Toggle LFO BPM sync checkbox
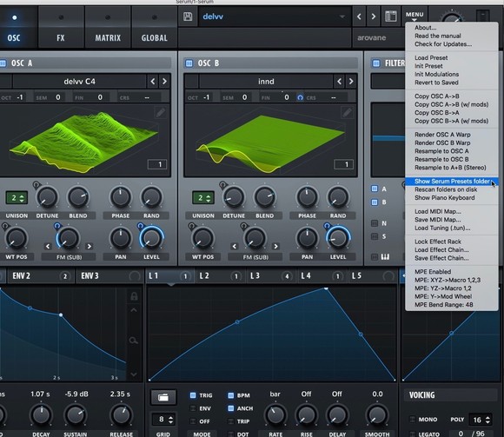 (231, 395)
